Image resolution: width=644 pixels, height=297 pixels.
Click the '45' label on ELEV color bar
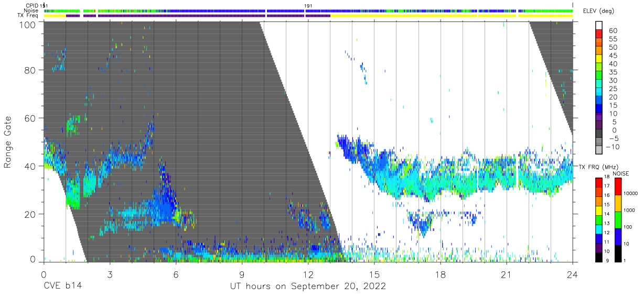[x=613, y=56]
